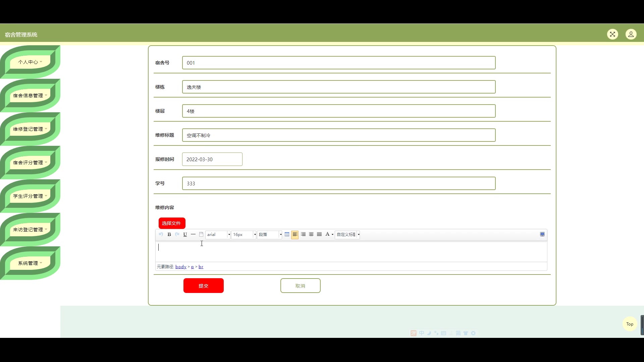This screenshot has width=644, height=362.
Task: Click the insert table icon
Action: point(287,235)
